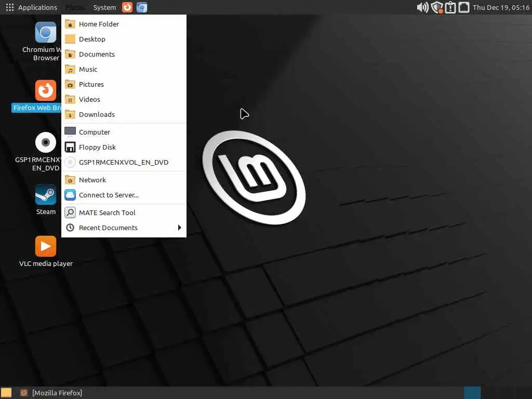This screenshot has width=532, height=399.
Task: Click the Downloads arrow folder icon
Action: 70,114
